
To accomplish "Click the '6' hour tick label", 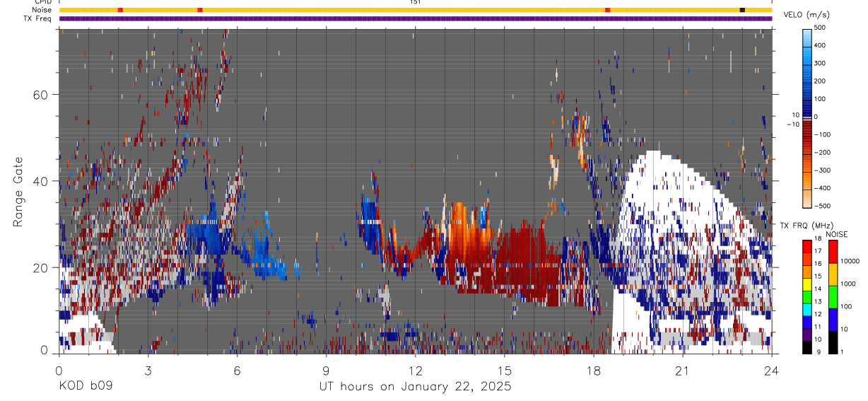I will click(x=237, y=371).
